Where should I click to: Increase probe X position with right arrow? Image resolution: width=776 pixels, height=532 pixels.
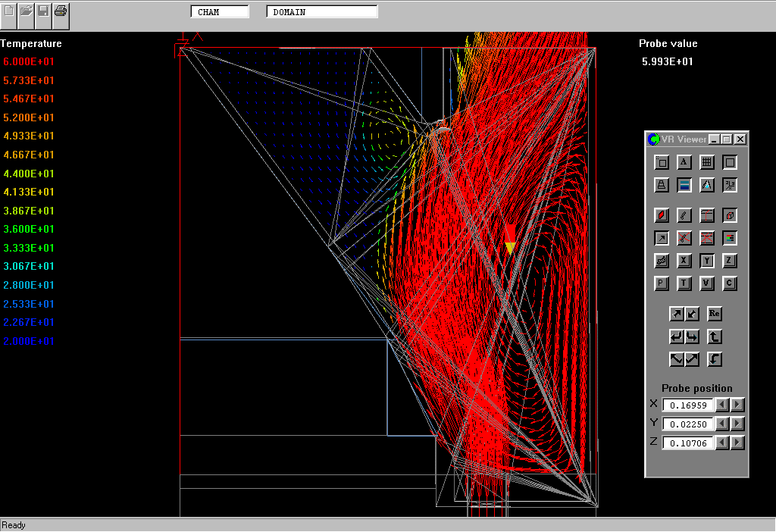737,405
